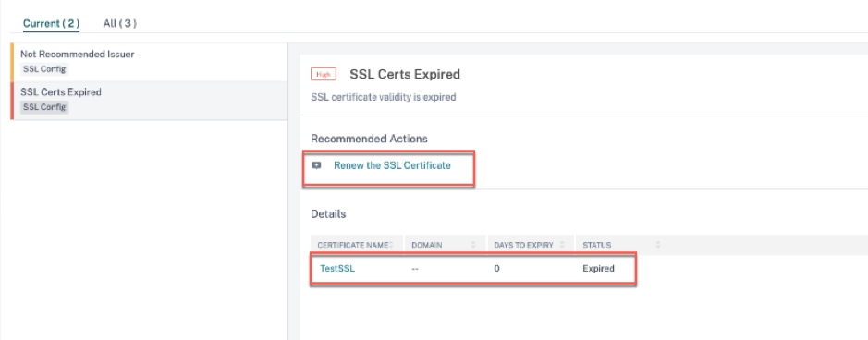Click the comment icon beside Renew the SSL Certificate
Viewport: 868px width, 340px height.
click(x=317, y=165)
